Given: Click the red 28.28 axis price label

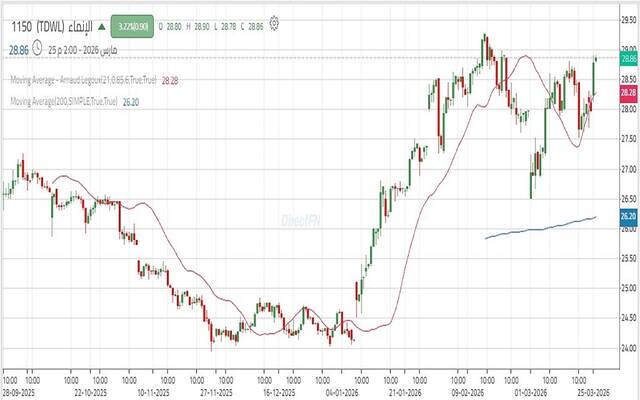Looking at the screenshot, I should point(628,92).
